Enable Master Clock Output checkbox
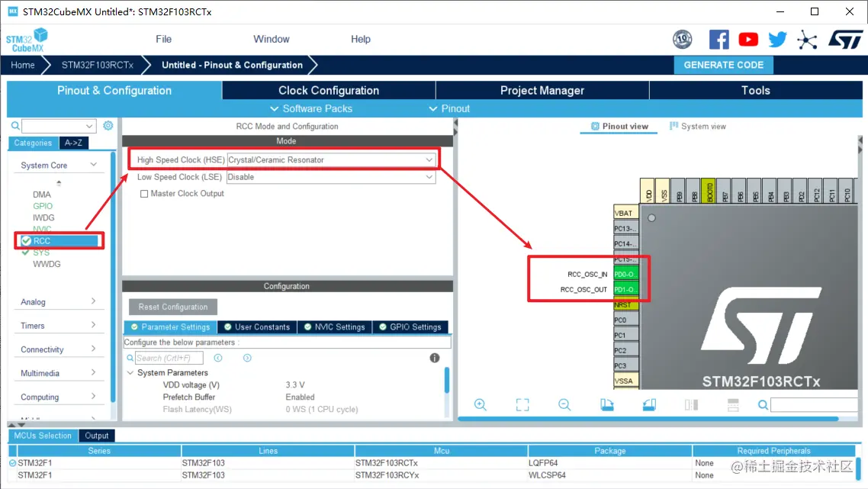868x489 pixels. tap(144, 194)
